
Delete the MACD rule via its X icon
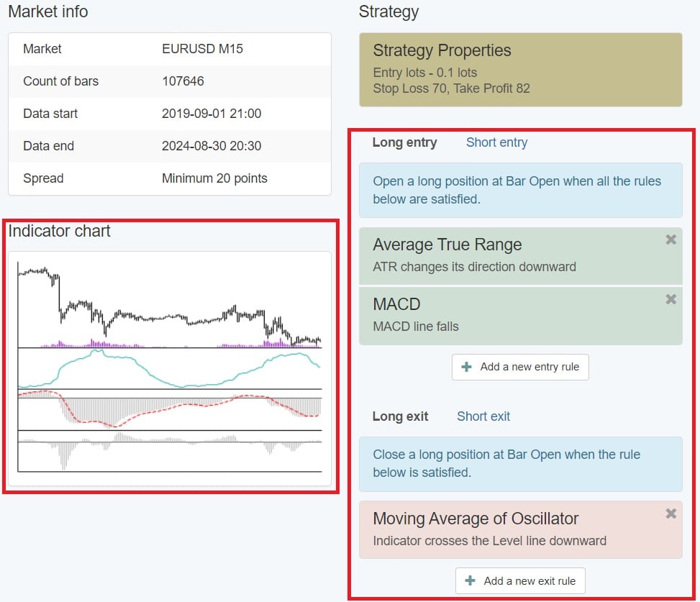coord(671,298)
